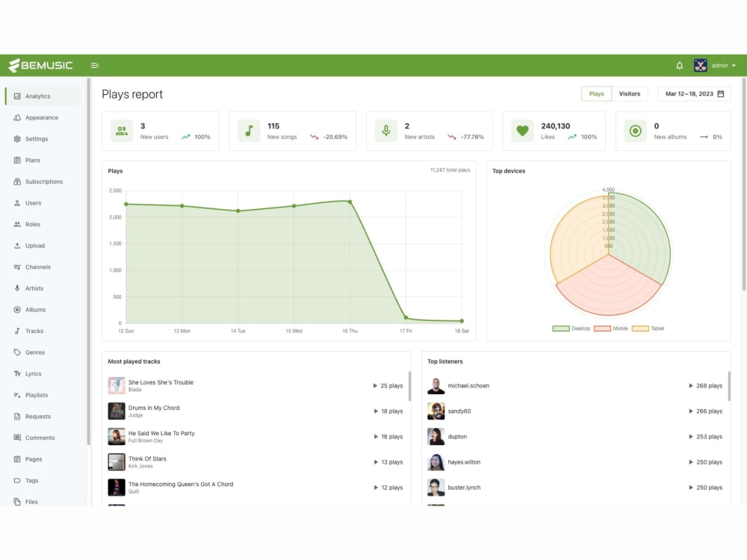Open the Users sidebar icon
Viewport: 747px width, 560px height.
(x=17, y=203)
